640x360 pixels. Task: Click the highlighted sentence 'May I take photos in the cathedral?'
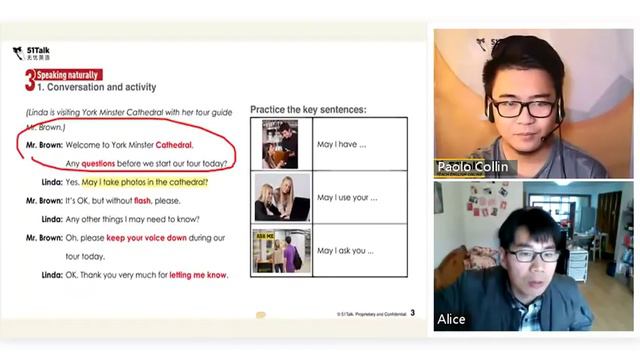tap(145, 182)
